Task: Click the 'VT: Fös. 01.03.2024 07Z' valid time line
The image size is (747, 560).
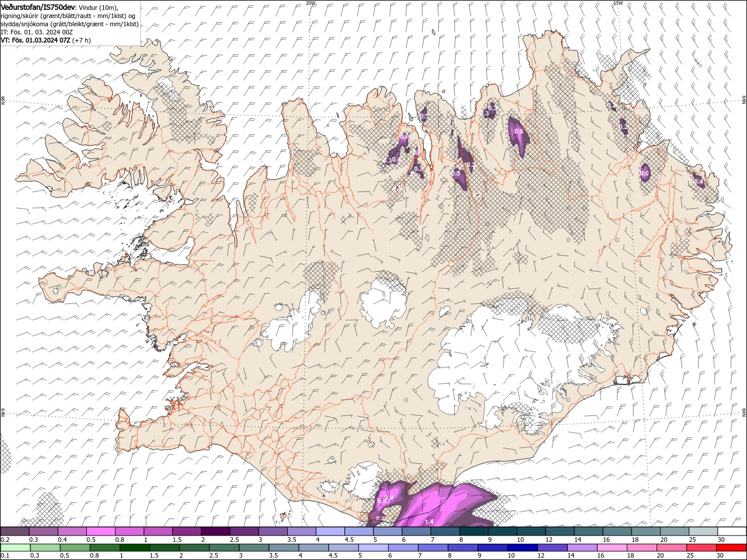Action: [36, 40]
